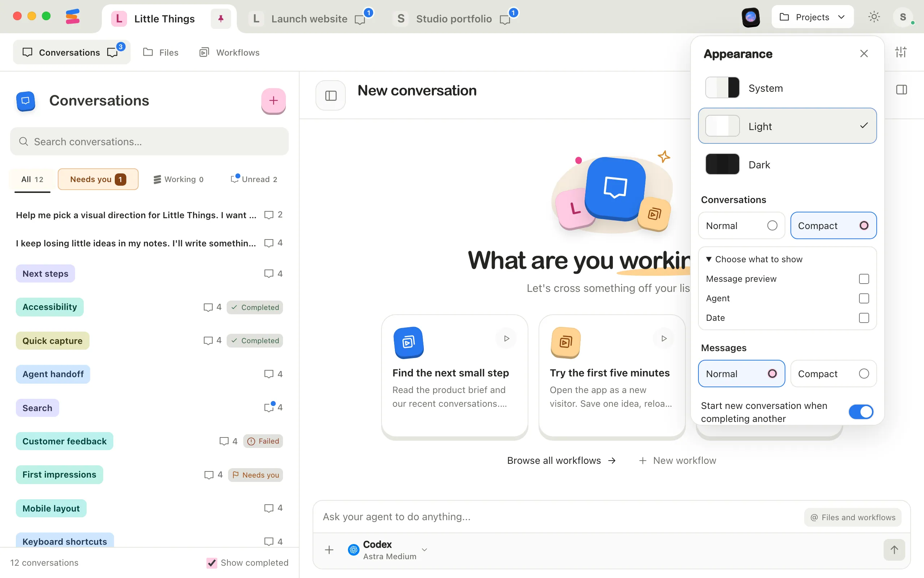Uncheck Show completed checkbox
This screenshot has width=924, height=578.
click(x=212, y=563)
